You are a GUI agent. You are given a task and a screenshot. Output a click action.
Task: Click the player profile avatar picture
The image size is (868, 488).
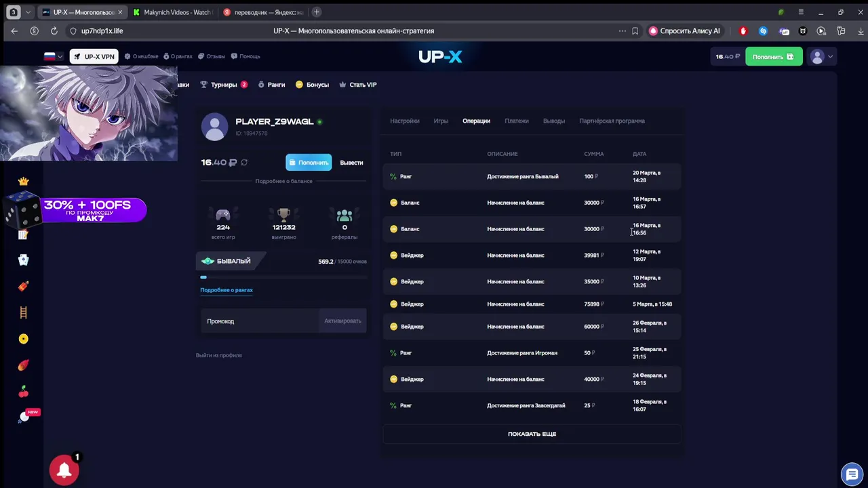(215, 127)
